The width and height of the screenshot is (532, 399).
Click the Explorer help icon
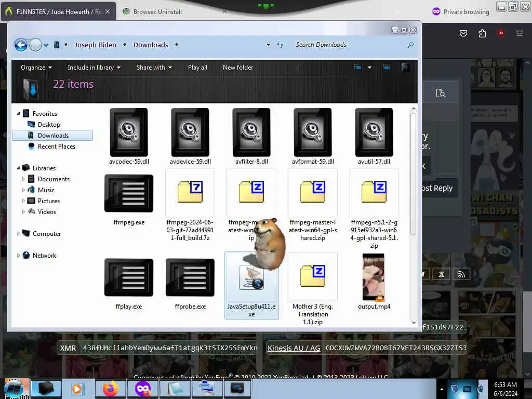coord(405,68)
